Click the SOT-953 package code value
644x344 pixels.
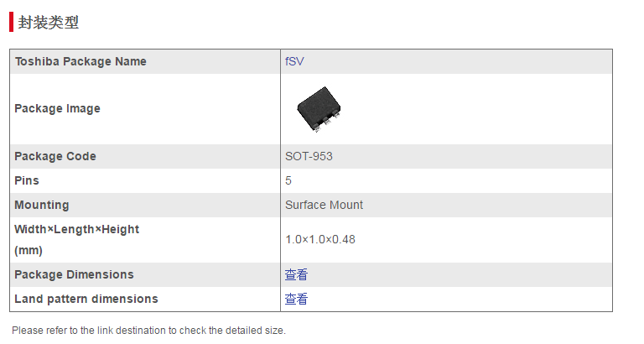(309, 156)
